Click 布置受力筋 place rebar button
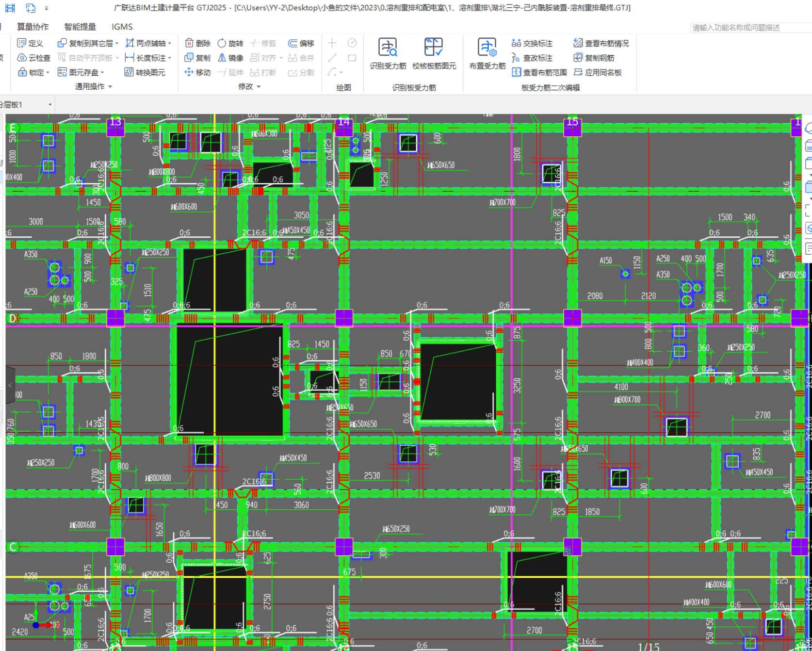Viewport: 812px width, 651px height. [487, 54]
